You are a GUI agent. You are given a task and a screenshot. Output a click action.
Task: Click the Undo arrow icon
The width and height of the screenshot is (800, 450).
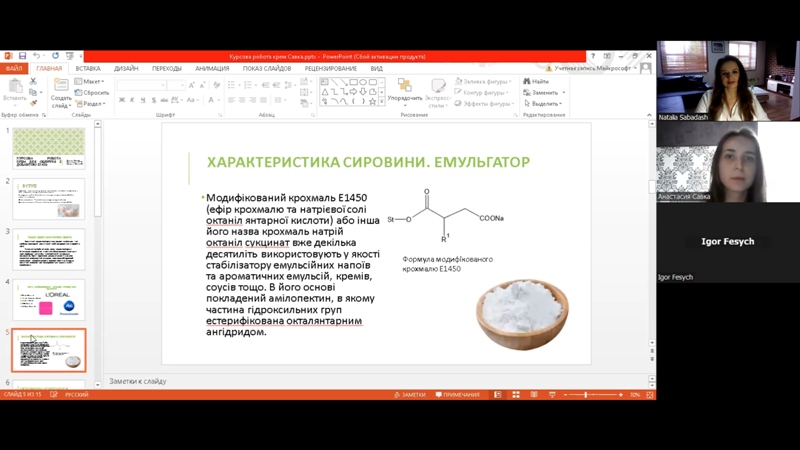click(x=36, y=56)
